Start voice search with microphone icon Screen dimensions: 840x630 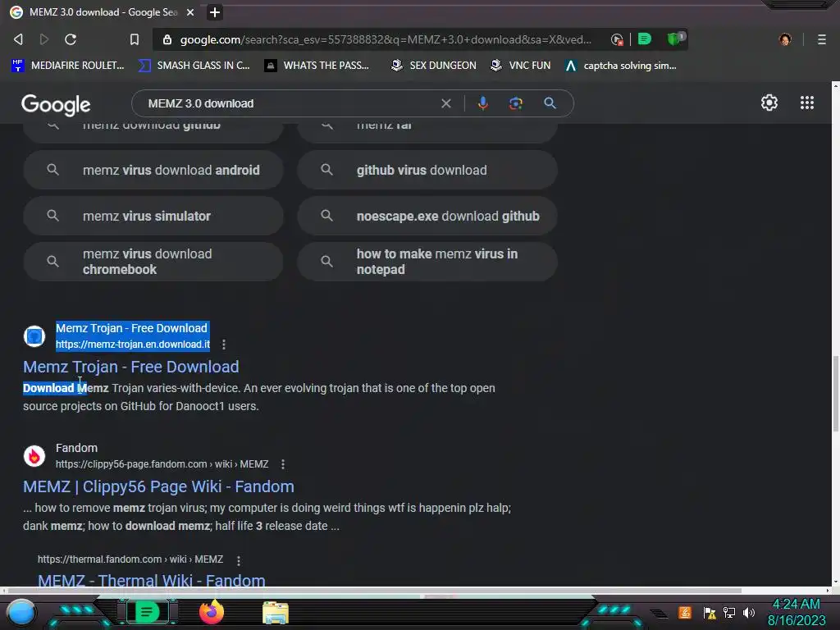click(482, 103)
